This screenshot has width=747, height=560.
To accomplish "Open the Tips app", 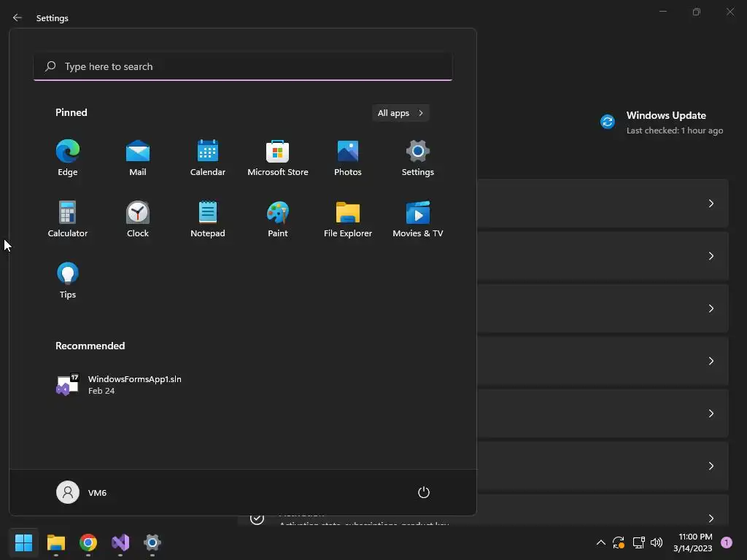I will (68, 281).
